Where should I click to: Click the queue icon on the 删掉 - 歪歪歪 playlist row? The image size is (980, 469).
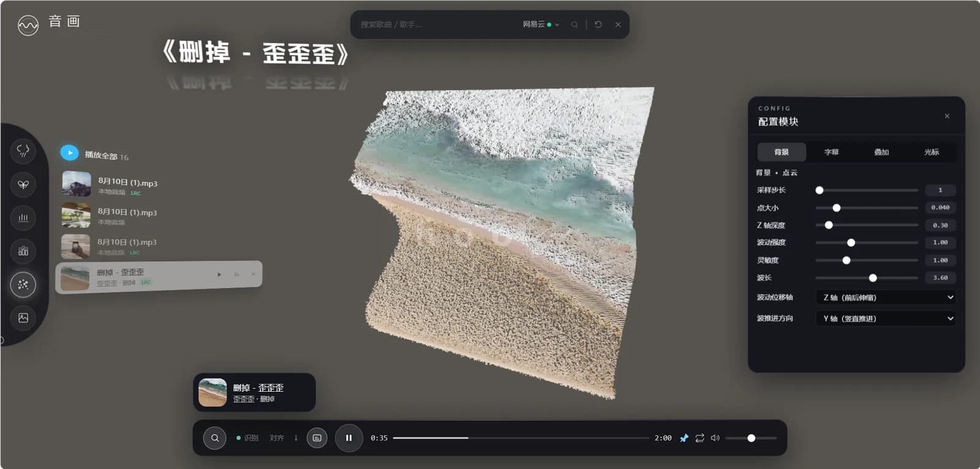[x=236, y=274]
